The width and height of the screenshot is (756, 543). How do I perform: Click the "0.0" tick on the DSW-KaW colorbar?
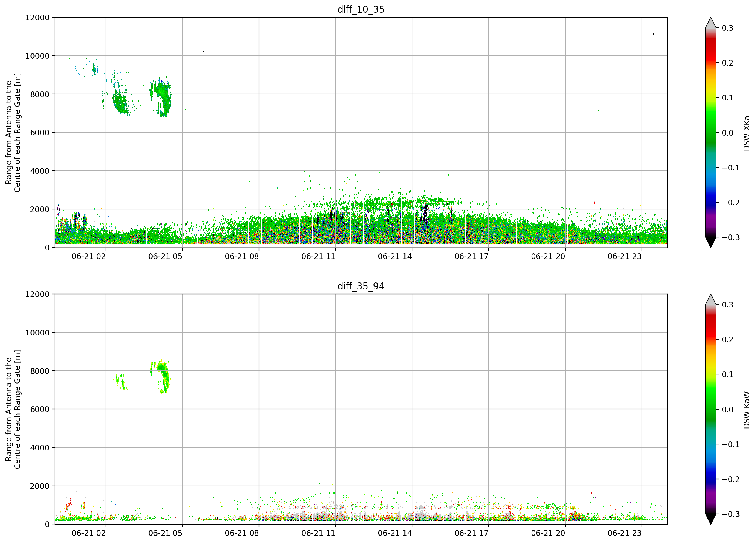(x=727, y=410)
